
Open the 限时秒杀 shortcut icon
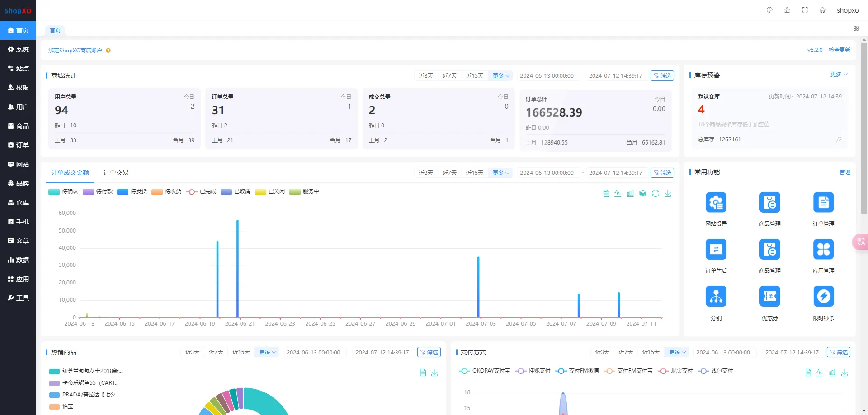pos(823,296)
